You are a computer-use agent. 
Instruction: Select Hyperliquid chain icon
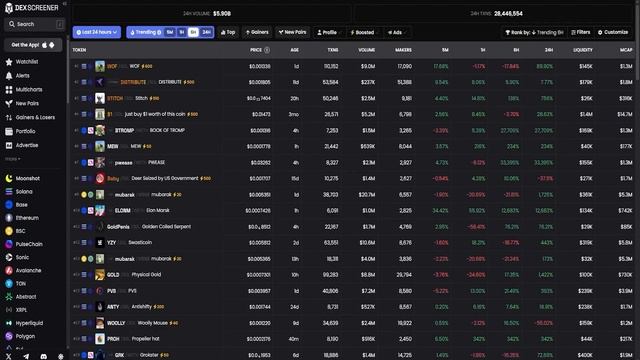point(9,323)
